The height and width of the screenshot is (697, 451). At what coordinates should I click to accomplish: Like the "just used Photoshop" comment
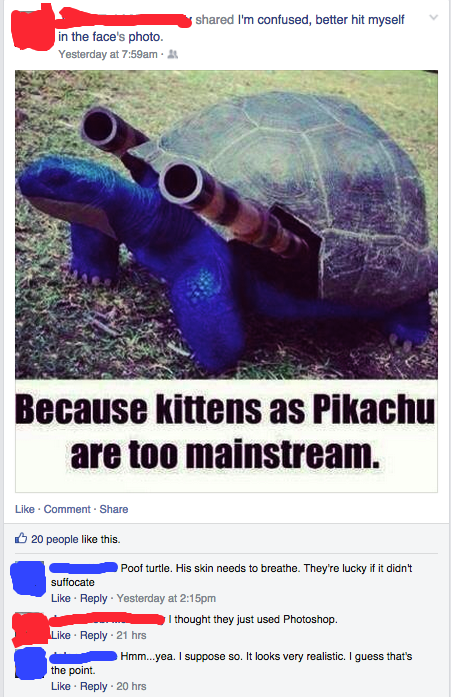61,635
